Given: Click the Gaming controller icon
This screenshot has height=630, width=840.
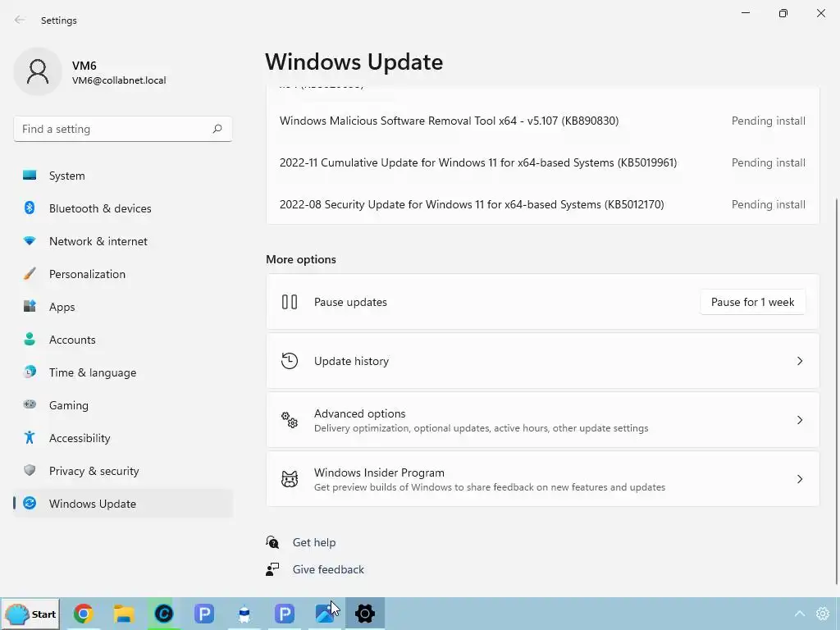Looking at the screenshot, I should pyautogui.click(x=30, y=404).
